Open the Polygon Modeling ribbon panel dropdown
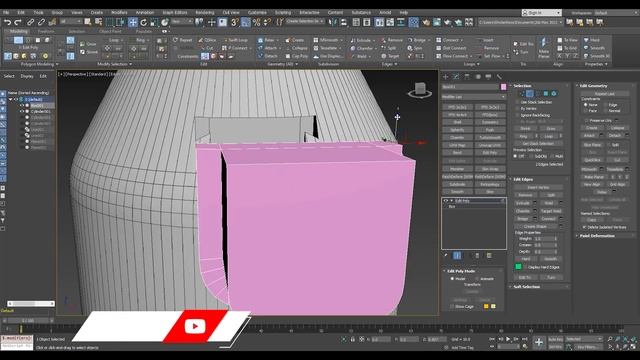The width and height of the screenshot is (640, 360). 40,64
